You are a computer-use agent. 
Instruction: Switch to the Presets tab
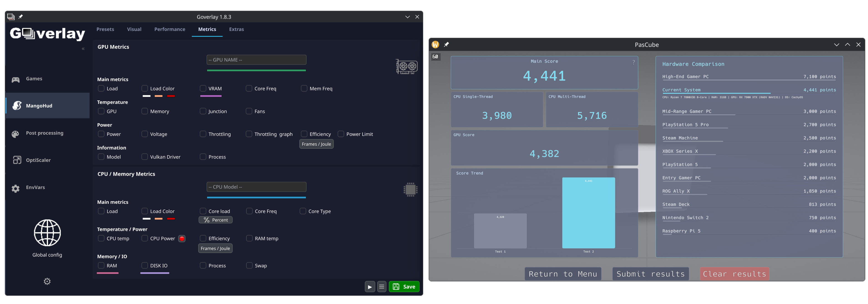pos(105,29)
